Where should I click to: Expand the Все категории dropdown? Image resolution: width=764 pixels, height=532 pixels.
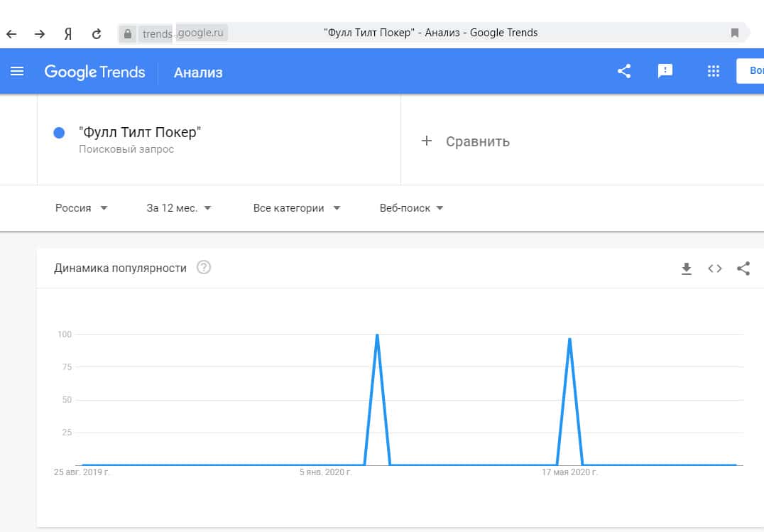tap(297, 208)
